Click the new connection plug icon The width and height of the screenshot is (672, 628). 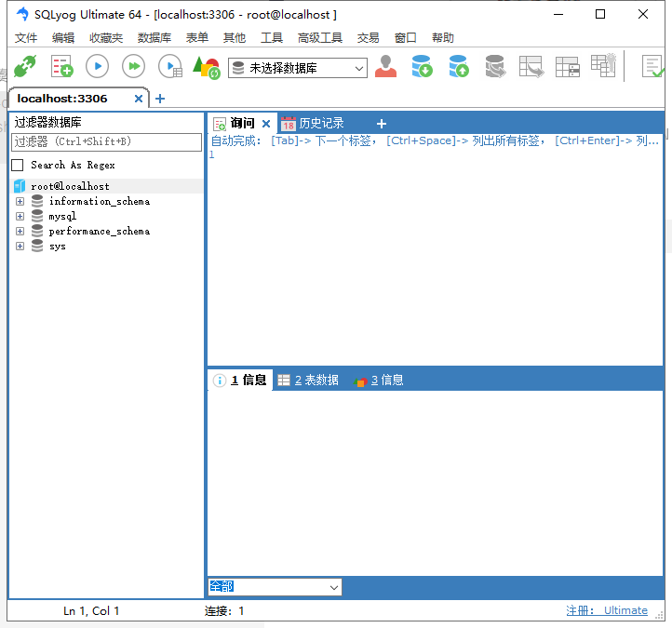pos(25,66)
